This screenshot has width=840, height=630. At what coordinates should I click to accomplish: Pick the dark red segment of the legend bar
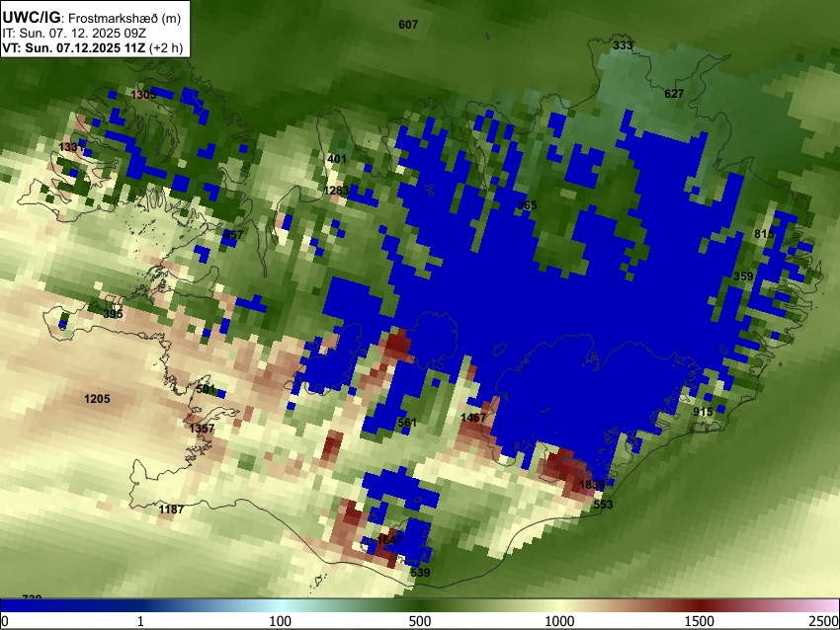click(700, 605)
